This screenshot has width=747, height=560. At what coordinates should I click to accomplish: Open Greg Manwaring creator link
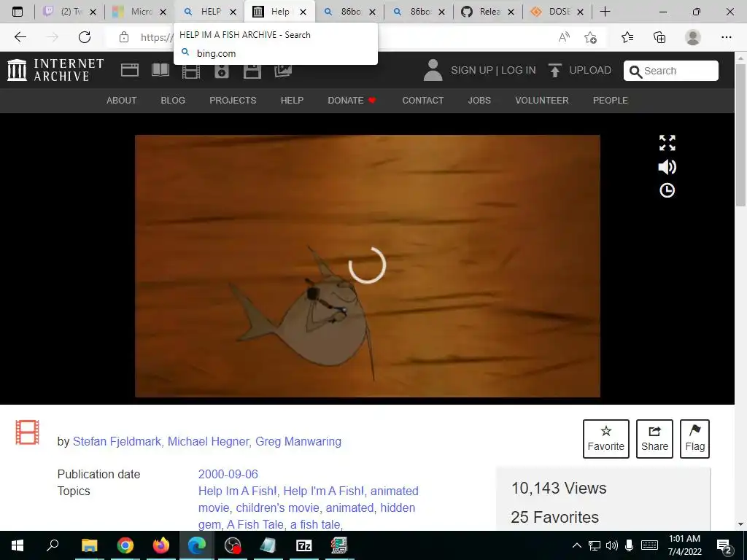click(298, 441)
